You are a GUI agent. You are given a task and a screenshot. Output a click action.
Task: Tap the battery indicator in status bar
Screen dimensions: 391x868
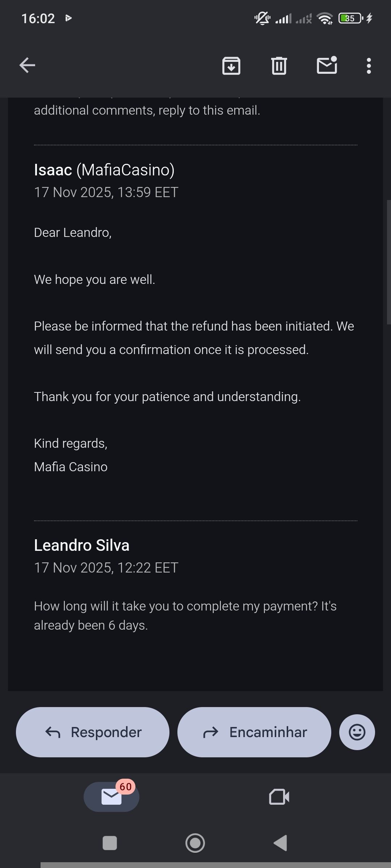pos(350,18)
